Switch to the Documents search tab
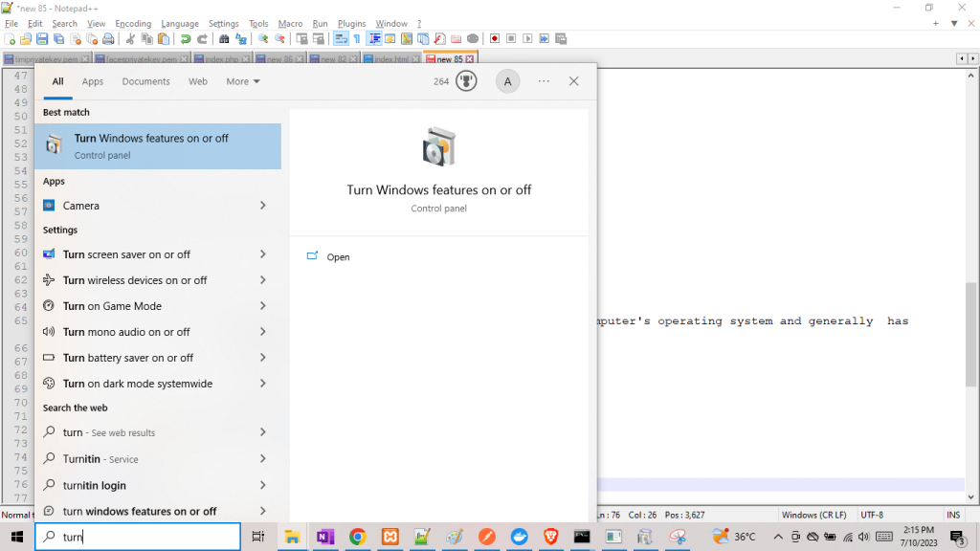980x551 pixels. (145, 81)
